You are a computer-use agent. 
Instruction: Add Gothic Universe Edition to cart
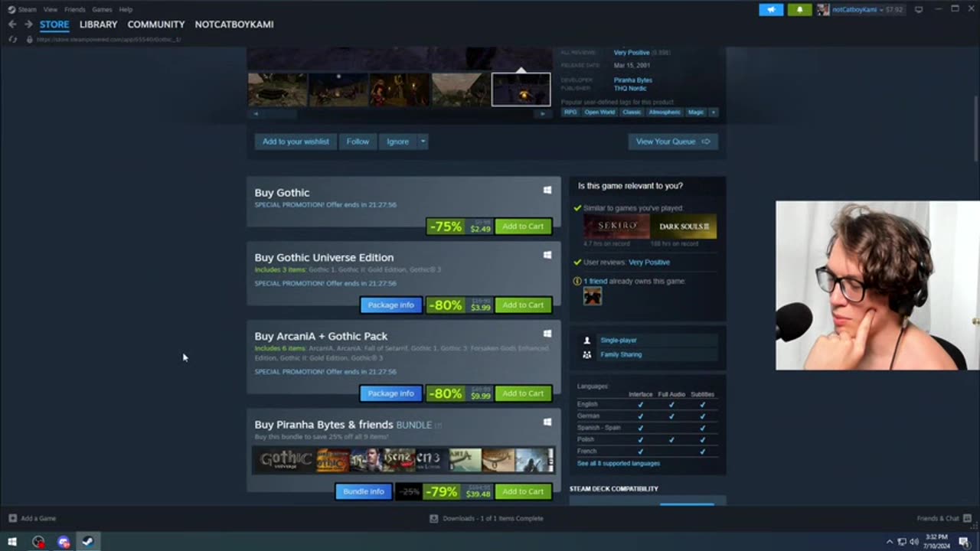pyautogui.click(x=523, y=305)
